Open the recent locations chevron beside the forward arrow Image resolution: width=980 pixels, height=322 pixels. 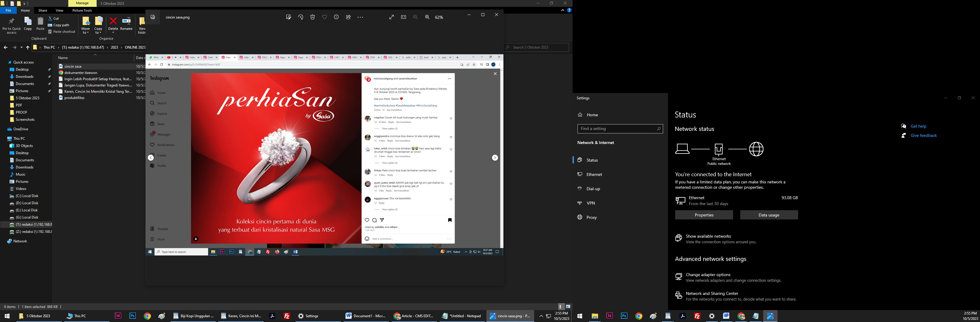[x=21, y=47]
